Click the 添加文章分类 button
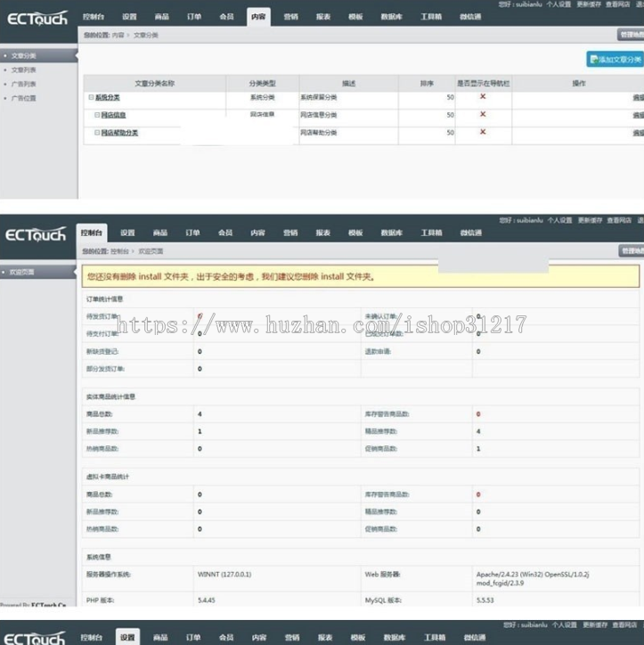Screen dimensions: 644x645 coord(615,60)
